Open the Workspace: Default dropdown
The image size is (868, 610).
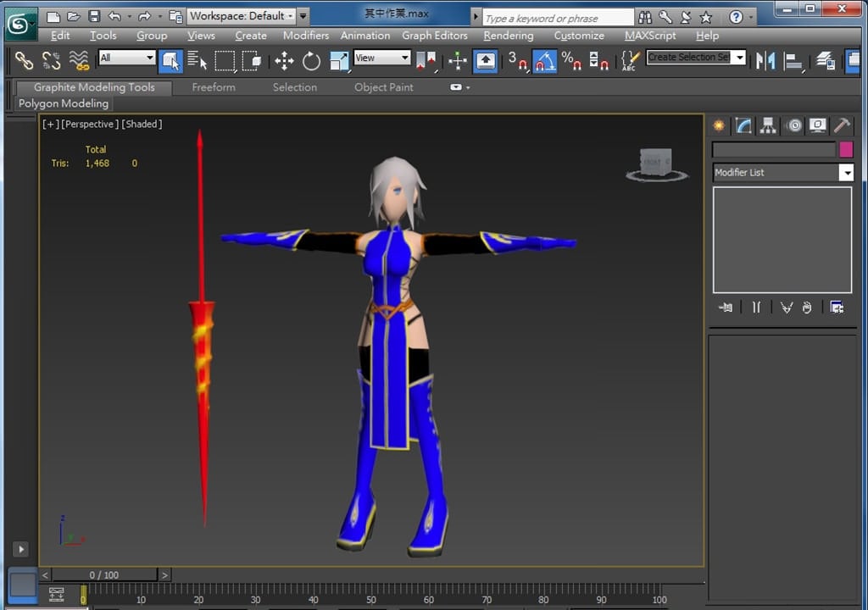(x=242, y=15)
